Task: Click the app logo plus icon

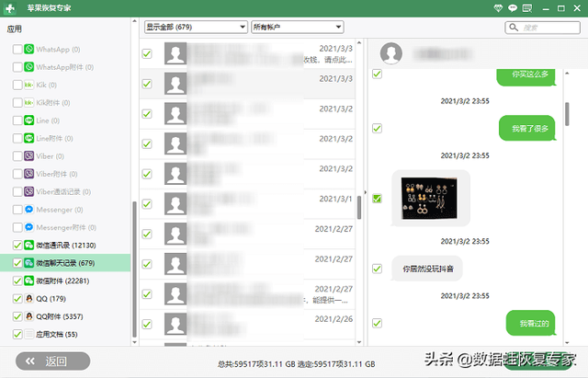Action: (10, 8)
